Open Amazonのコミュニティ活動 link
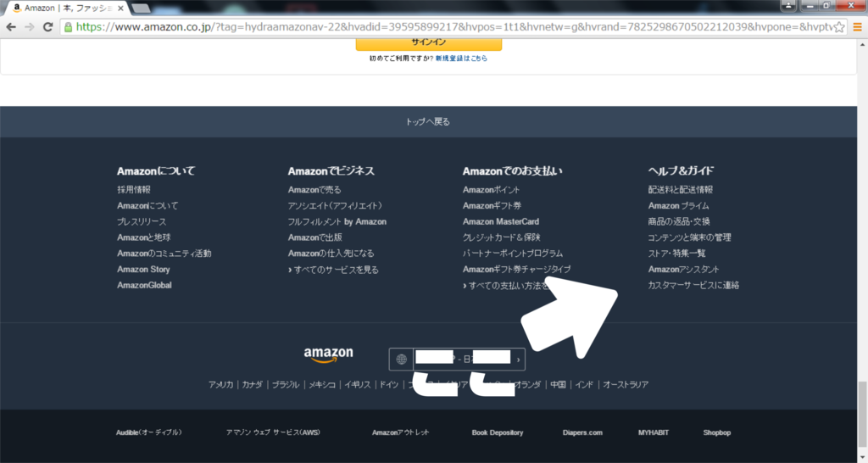This screenshot has height=463, width=868. click(164, 253)
